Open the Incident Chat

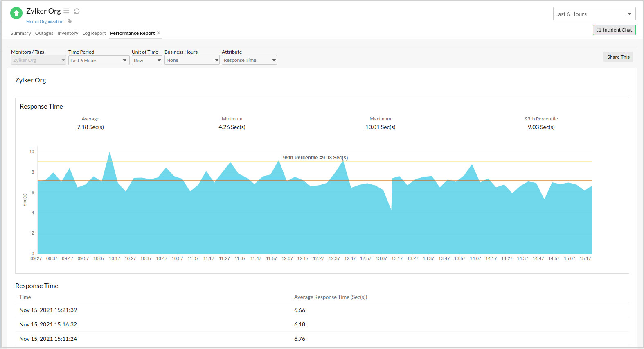614,30
